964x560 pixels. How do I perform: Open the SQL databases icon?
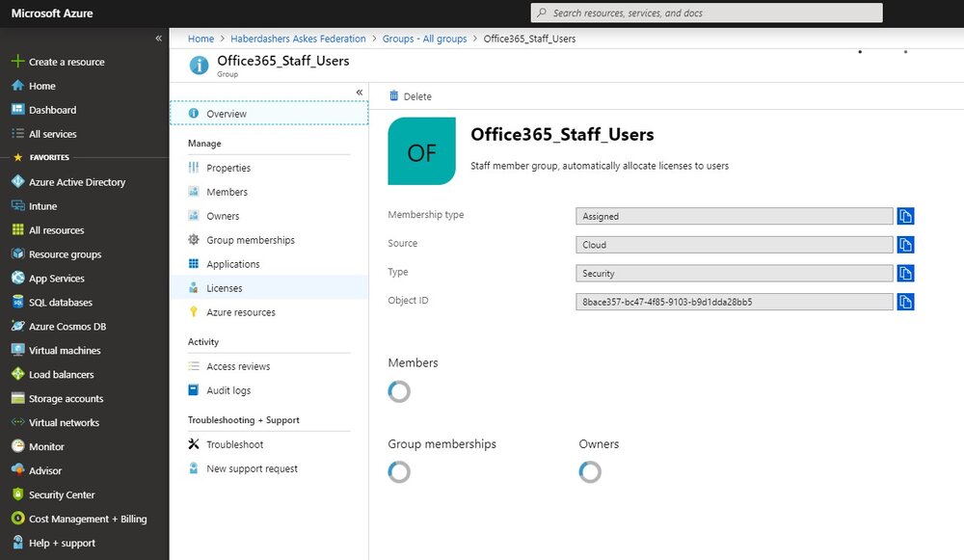17,302
